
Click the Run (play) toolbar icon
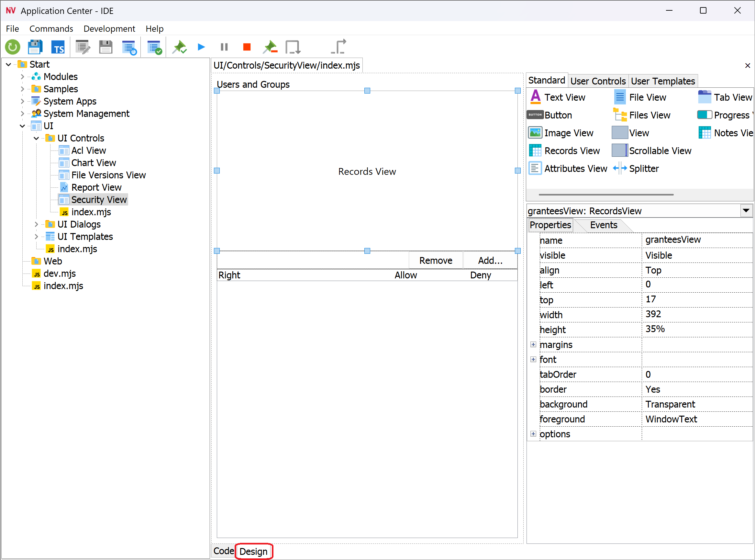point(201,47)
